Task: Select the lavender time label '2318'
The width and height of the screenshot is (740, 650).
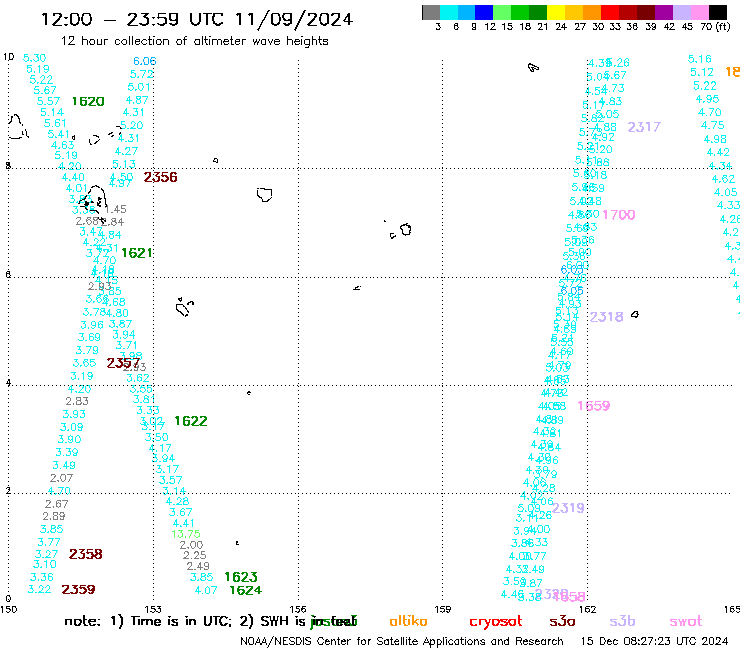Action: tap(606, 317)
